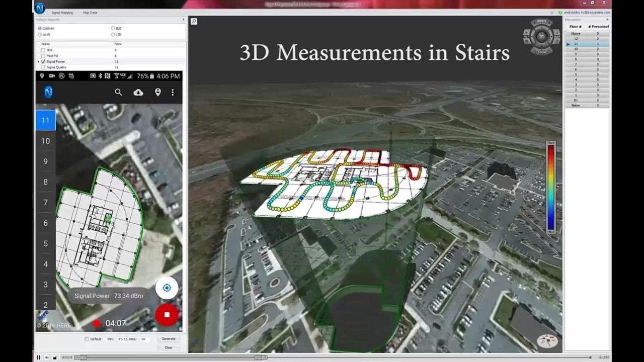
Task: Click the compass icon on the map
Action: point(547,341)
